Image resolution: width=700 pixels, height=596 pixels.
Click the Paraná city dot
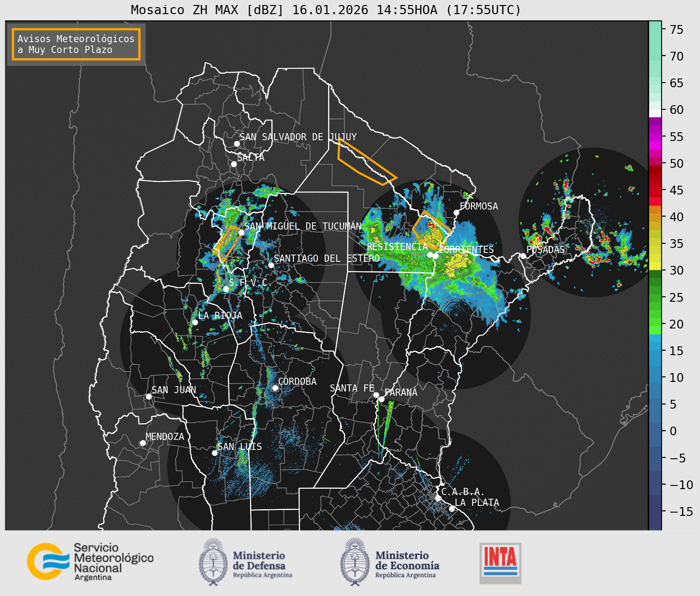coord(382,399)
